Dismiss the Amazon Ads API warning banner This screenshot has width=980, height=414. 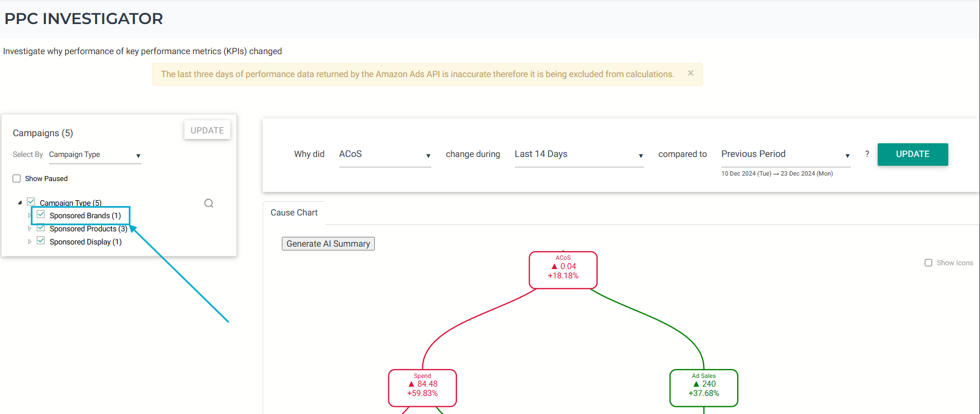(x=691, y=73)
